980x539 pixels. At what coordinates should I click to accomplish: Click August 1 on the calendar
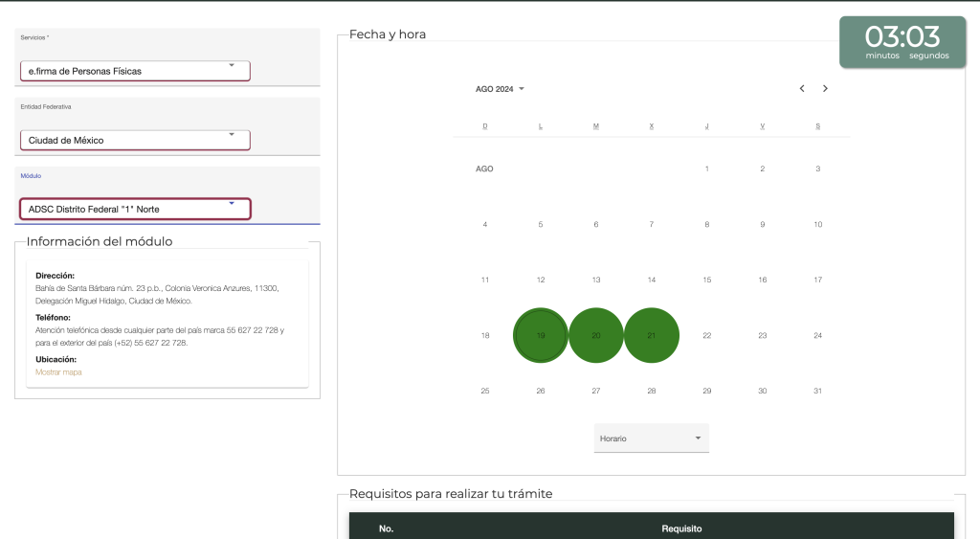pos(707,168)
